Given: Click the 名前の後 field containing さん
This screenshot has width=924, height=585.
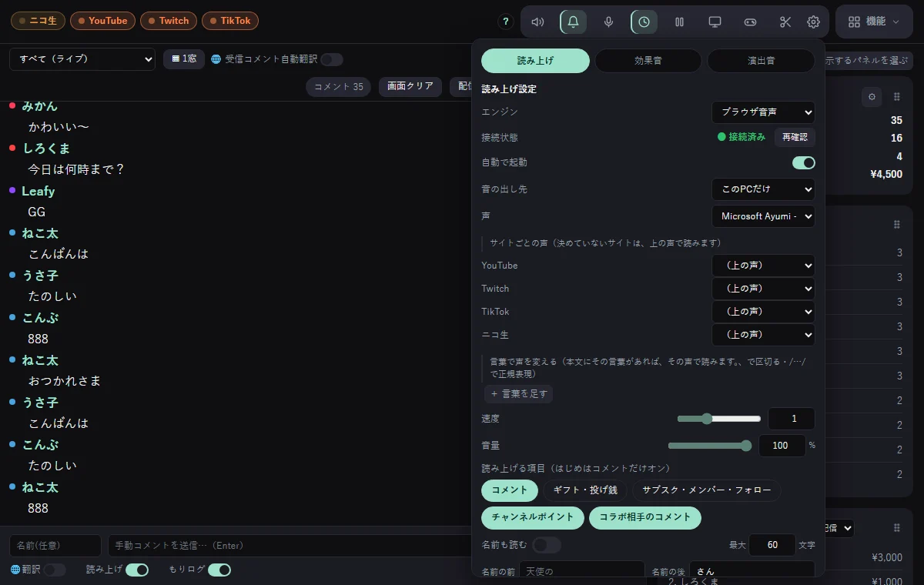Looking at the screenshot, I should 752,571.
